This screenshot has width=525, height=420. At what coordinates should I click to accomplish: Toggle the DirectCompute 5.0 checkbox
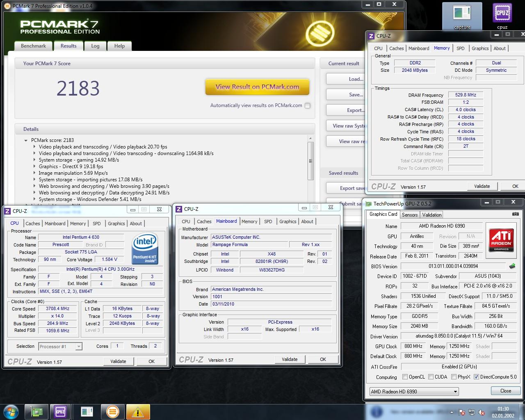click(x=476, y=377)
